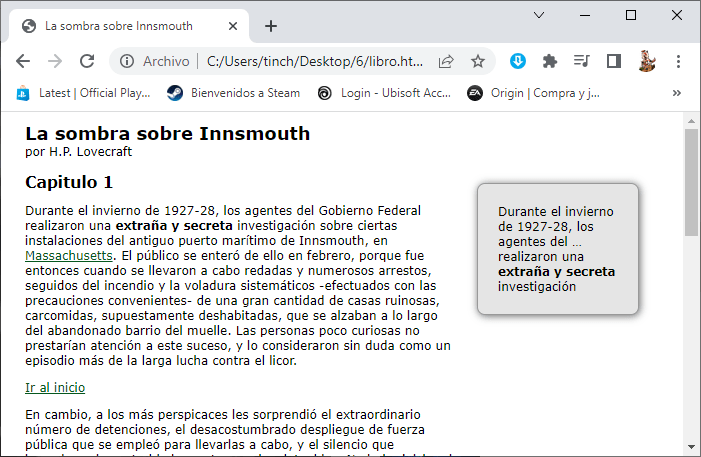
Task: Click the browser back arrow
Action: point(23,61)
